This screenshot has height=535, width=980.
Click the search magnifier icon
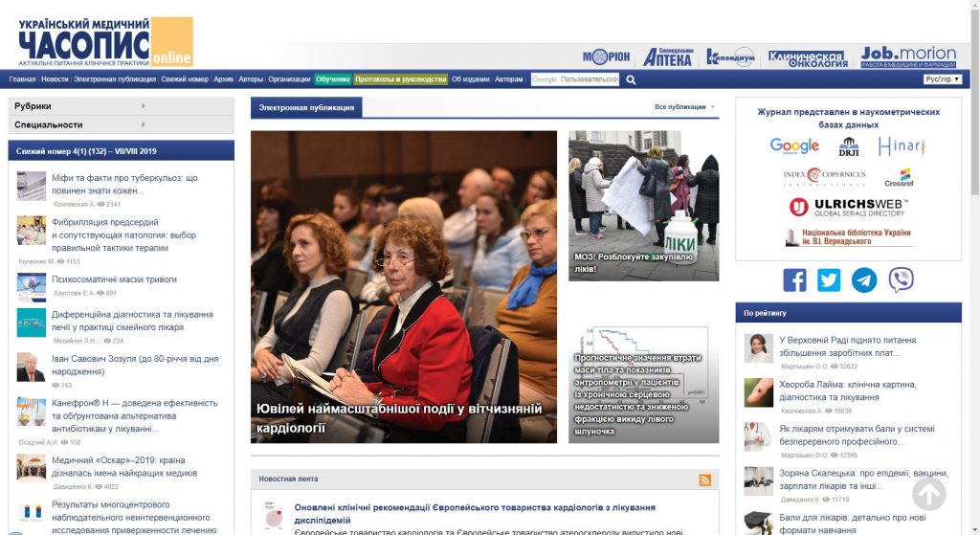(631, 79)
